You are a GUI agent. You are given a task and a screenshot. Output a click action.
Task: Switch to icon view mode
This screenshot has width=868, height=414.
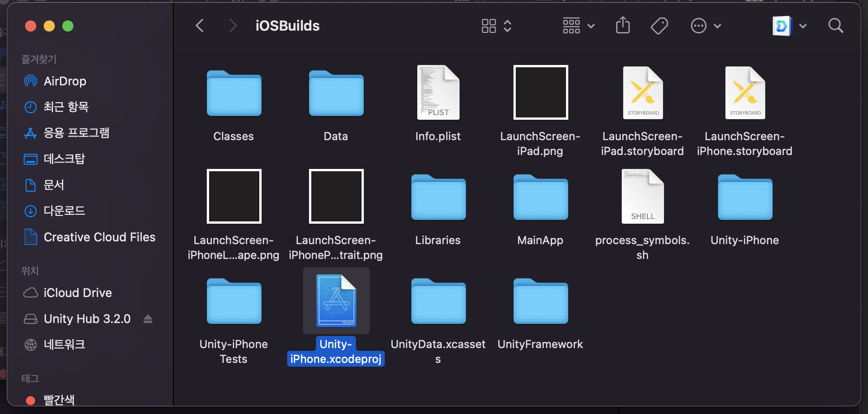click(489, 26)
